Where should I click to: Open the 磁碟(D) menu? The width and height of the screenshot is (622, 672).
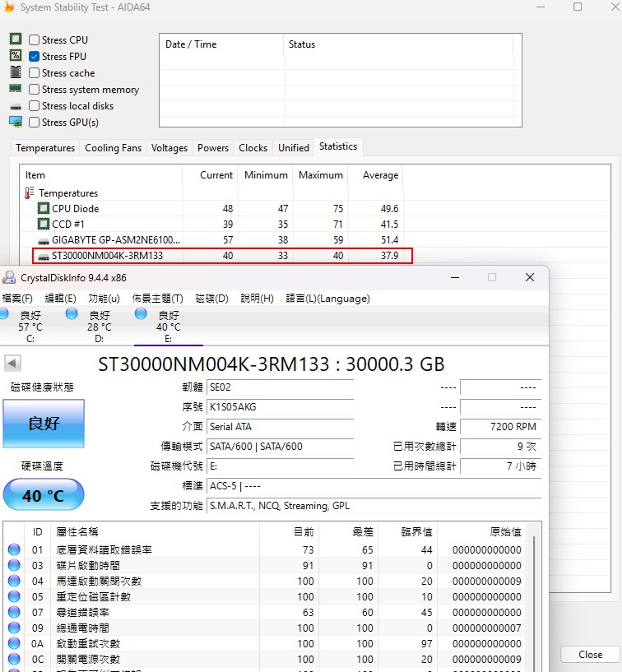pos(211,299)
